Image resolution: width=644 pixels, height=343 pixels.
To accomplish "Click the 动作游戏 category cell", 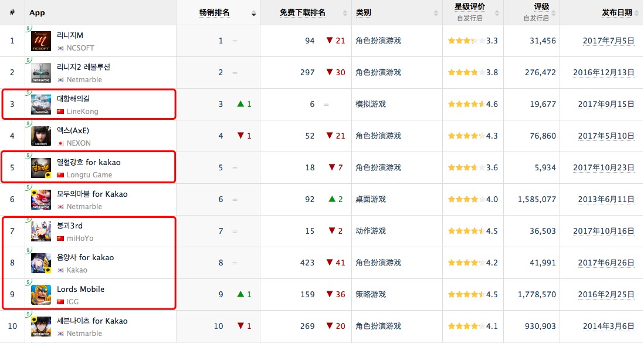I will coord(371,231).
